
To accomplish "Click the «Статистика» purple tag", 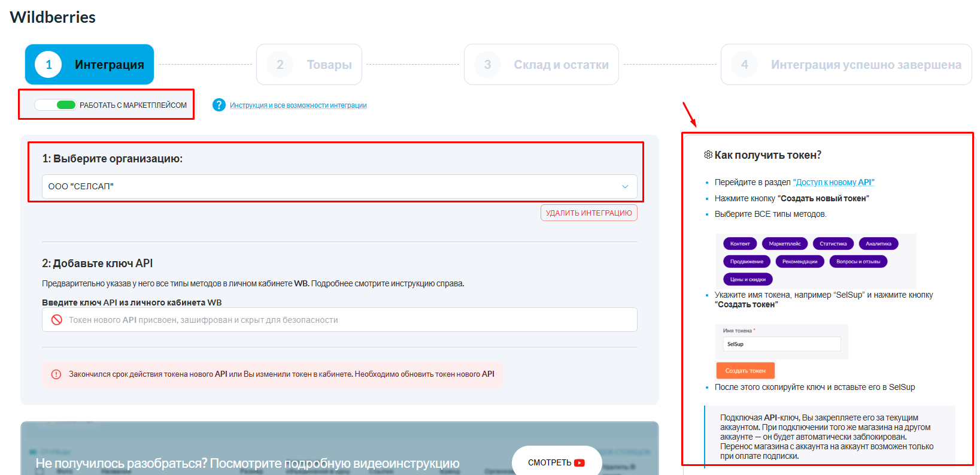I will click(833, 244).
